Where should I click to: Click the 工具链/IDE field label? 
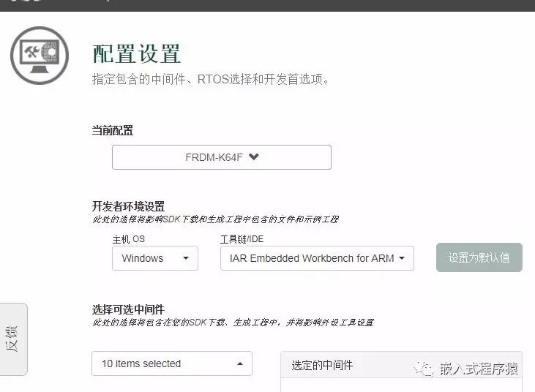[242, 239]
